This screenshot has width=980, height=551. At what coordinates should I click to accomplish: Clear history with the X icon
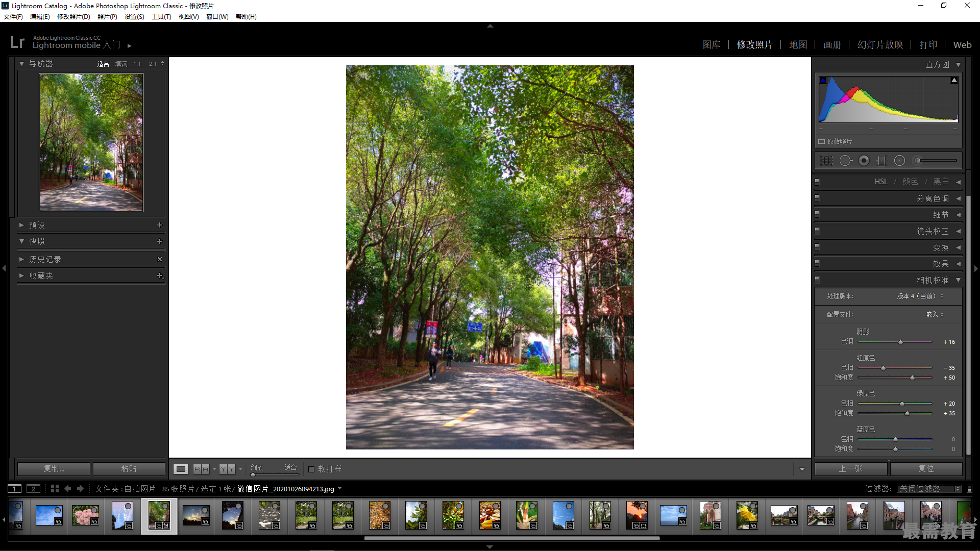[160, 259]
